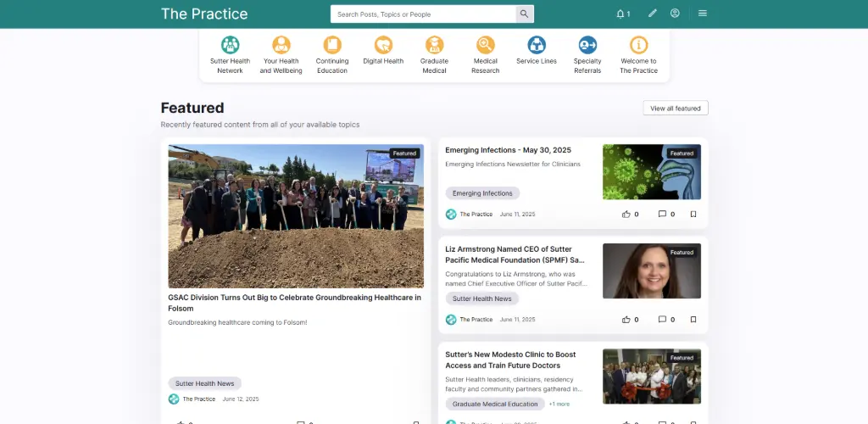Open the Your Health and Wellbeing icon

(281, 45)
